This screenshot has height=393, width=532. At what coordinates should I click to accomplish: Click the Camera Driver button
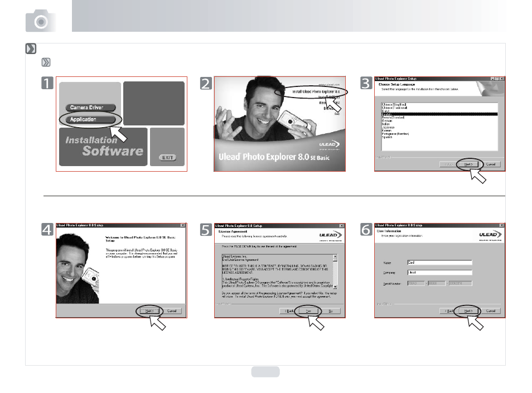pyautogui.click(x=90, y=108)
